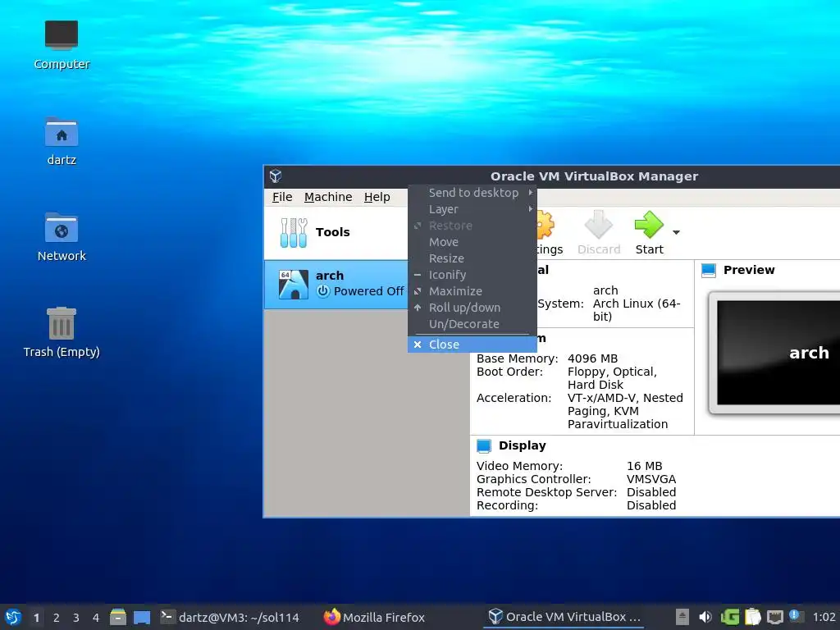Click the VMSVGA graphics controller value
The height and width of the screenshot is (630, 840).
coord(651,479)
